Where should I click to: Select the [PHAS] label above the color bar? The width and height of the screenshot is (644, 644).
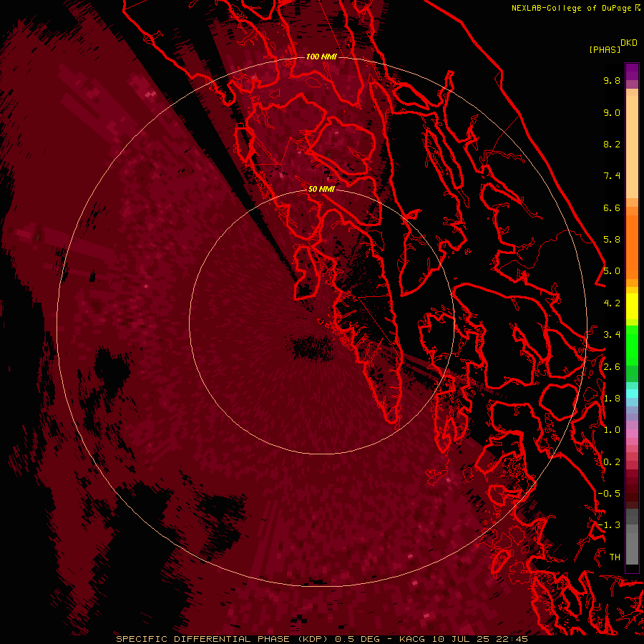coord(605,49)
